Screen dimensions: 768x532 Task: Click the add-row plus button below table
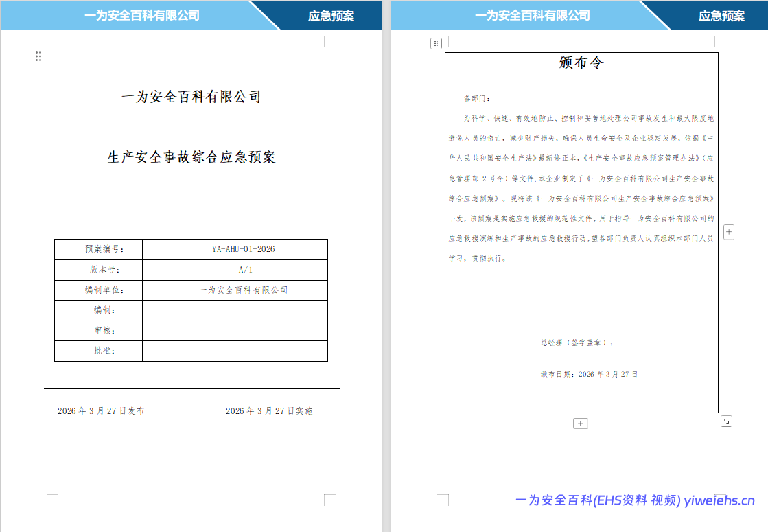(x=581, y=424)
